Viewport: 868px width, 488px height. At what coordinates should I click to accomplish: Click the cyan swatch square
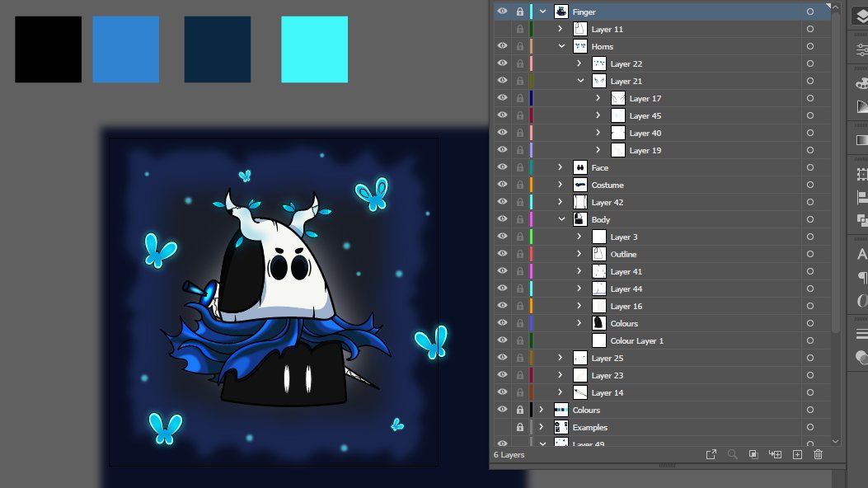tap(314, 49)
